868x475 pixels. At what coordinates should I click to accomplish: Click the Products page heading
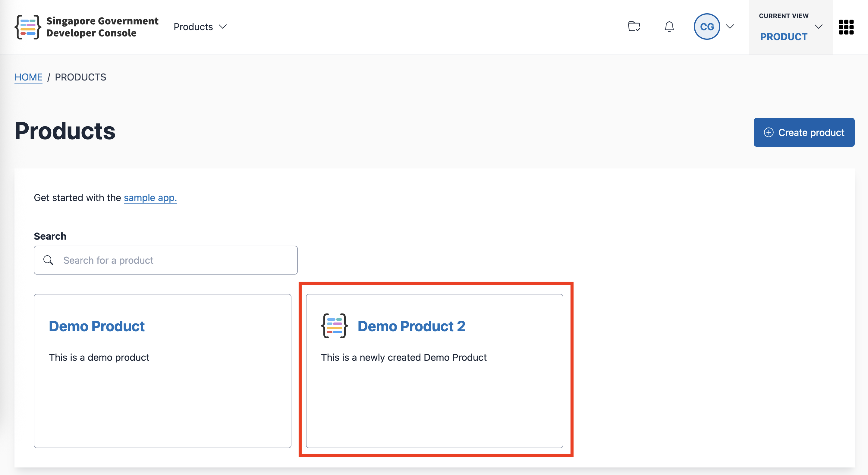[x=65, y=131]
